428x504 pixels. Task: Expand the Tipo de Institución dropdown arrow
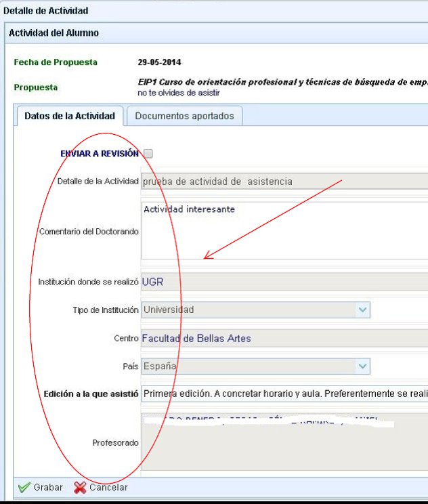(363, 310)
